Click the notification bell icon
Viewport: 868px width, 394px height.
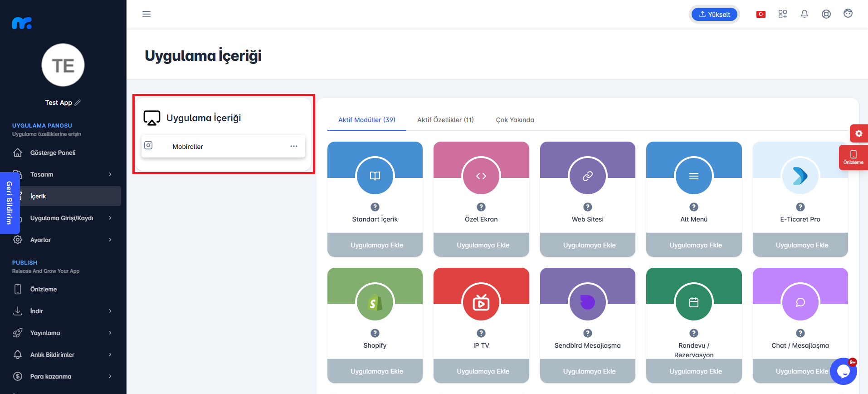805,14
